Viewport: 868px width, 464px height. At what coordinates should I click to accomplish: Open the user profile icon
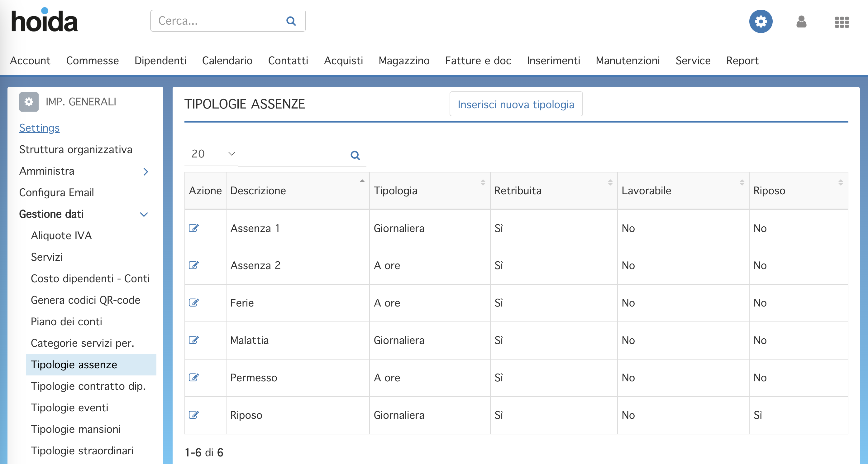801,22
